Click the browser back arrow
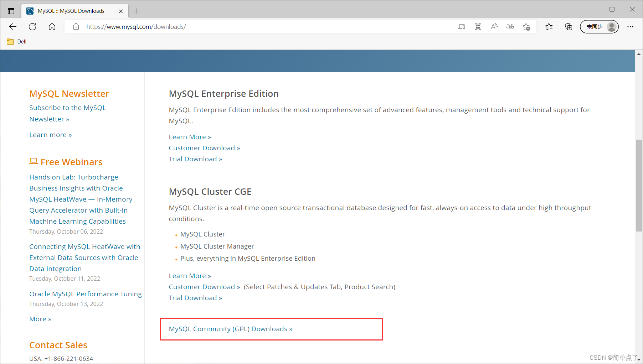The image size is (643, 364). coord(13,27)
